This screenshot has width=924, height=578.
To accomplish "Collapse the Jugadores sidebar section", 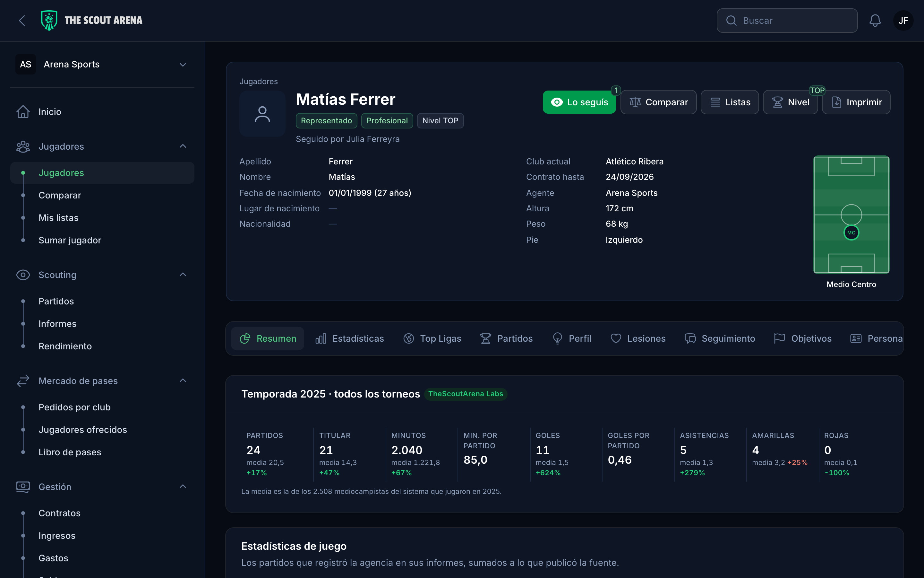I will (183, 146).
